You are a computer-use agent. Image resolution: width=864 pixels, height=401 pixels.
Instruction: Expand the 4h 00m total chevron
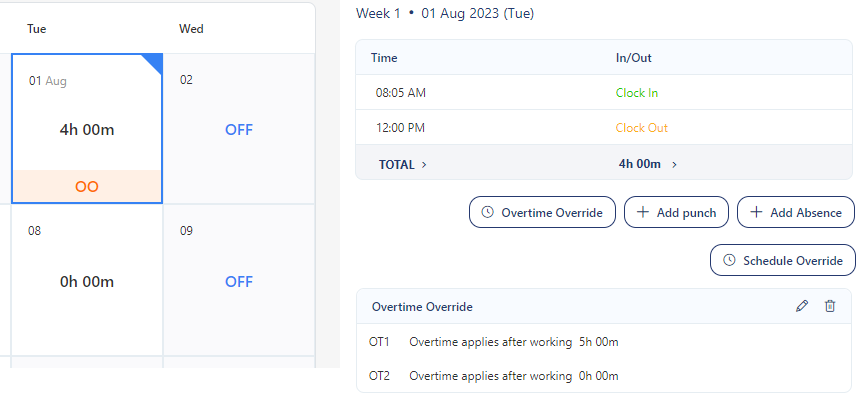674,165
